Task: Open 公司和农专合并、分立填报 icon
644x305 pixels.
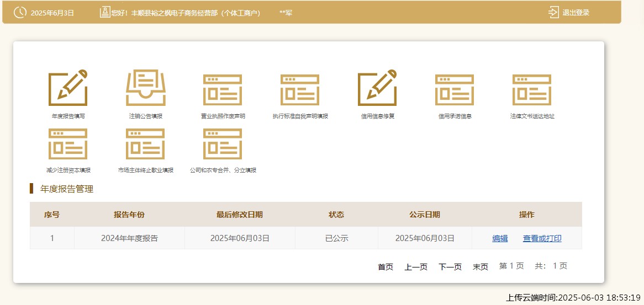Action: [x=223, y=144]
